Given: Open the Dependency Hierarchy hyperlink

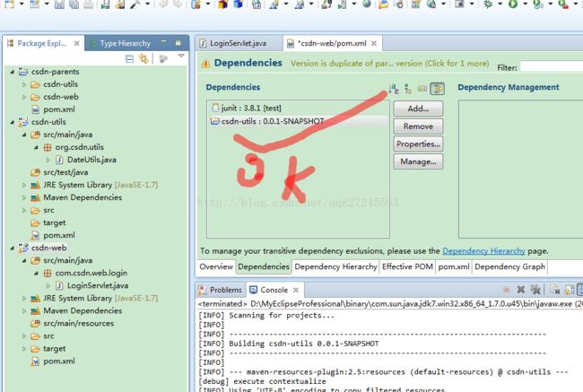Looking at the screenshot, I should (x=483, y=251).
